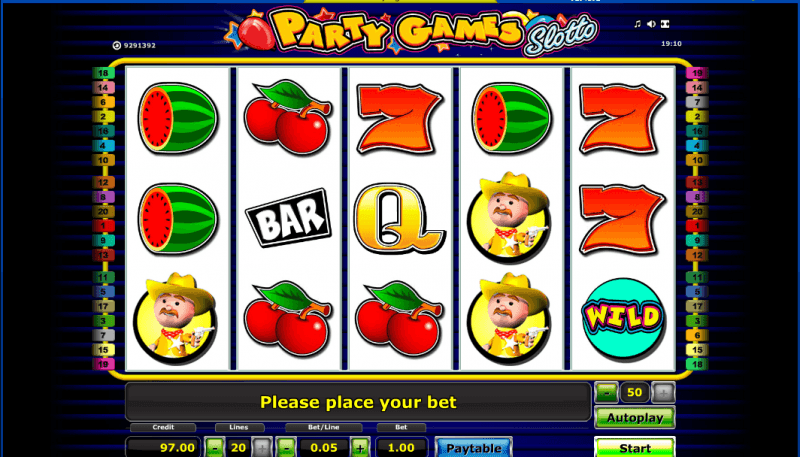Select payline 1 marker on left side
The width and height of the screenshot is (800, 457).
coord(104,225)
